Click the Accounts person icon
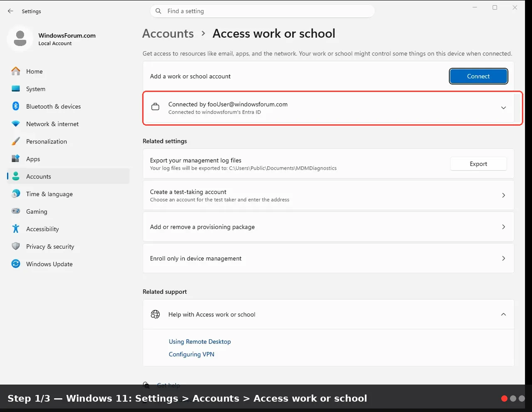 click(x=16, y=176)
